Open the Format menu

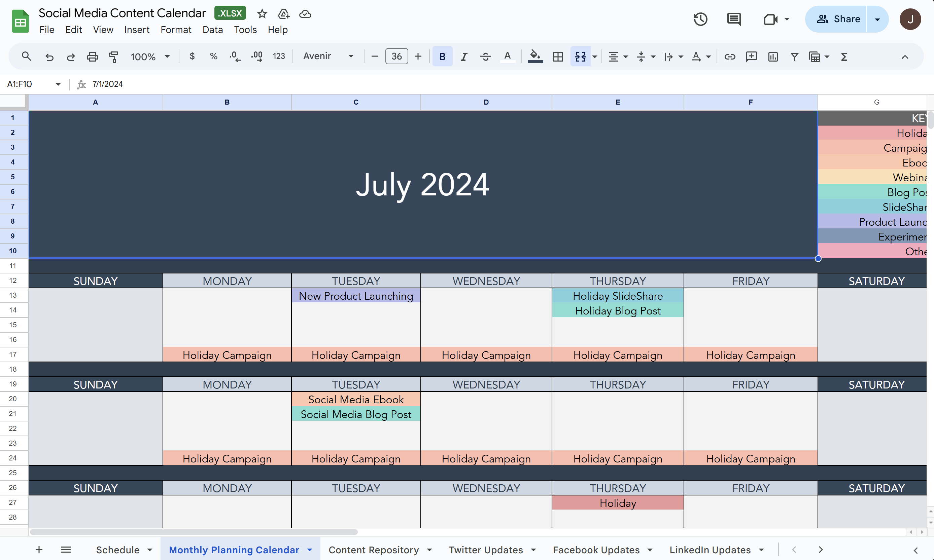point(176,30)
